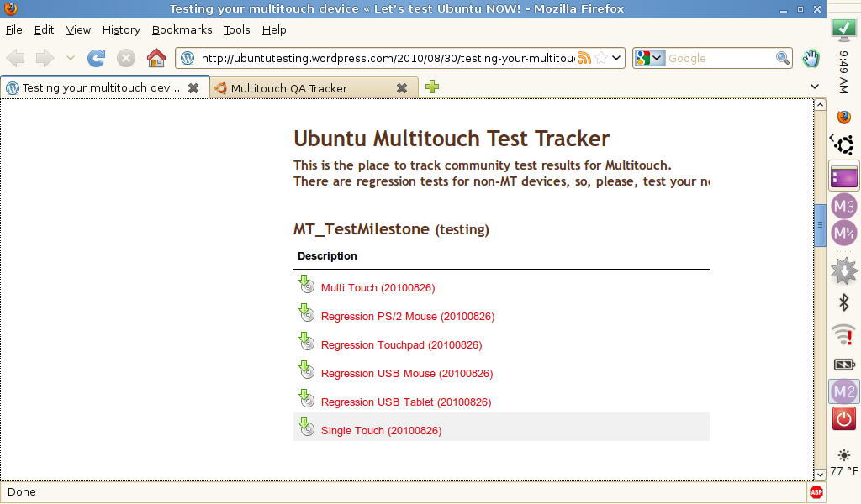
Task: Click the Adblock Plus status bar icon
Action: [x=816, y=492]
